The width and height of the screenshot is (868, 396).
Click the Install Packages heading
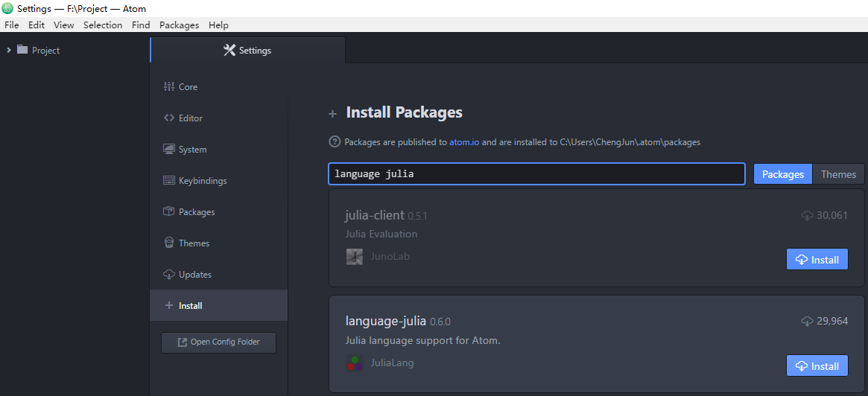[404, 112]
